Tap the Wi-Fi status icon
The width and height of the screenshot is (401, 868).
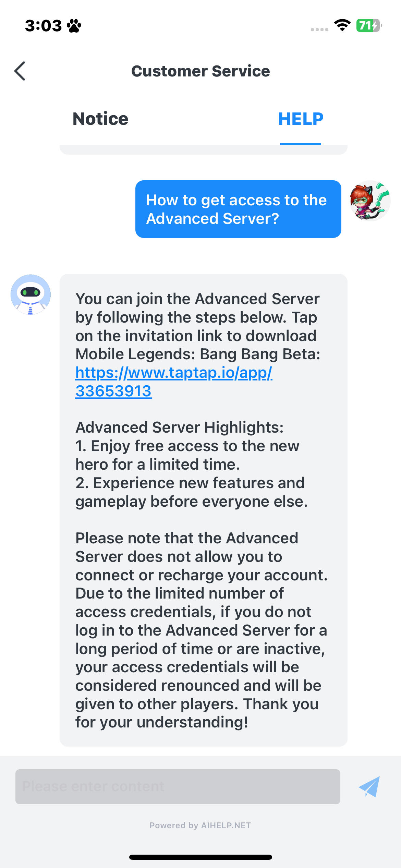[x=342, y=25]
